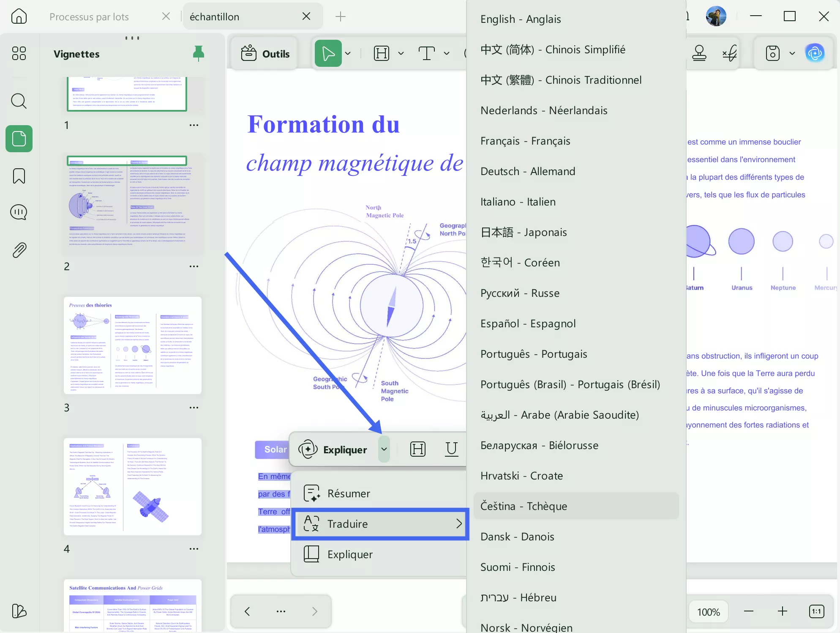Click the Outils button
This screenshot has width=840, height=633.
click(x=265, y=54)
